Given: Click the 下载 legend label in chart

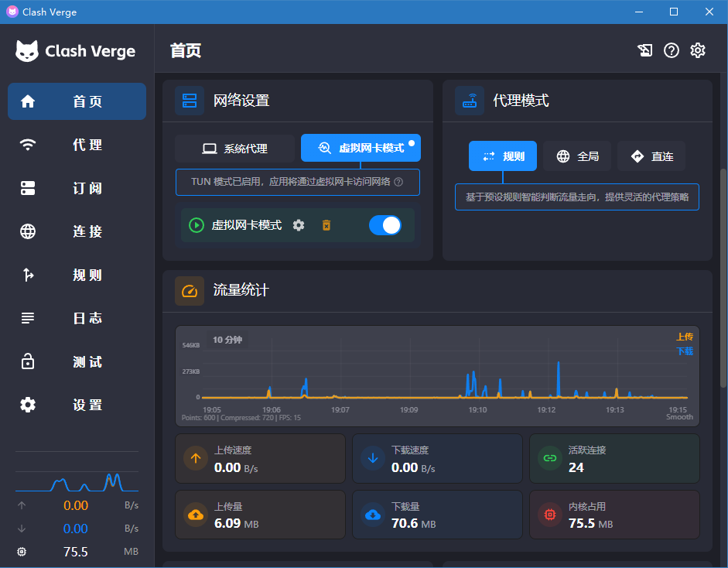Looking at the screenshot, I should pos(685,351).
